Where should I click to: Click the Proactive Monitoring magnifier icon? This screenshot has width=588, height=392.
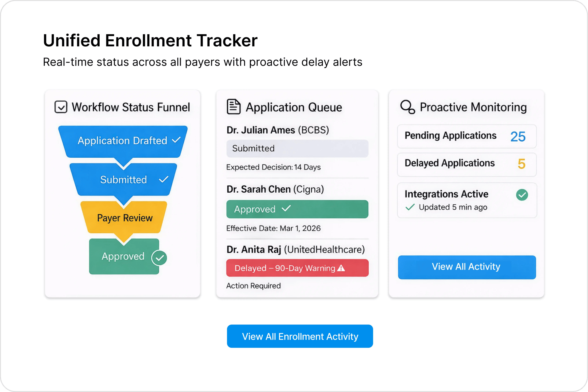click(408, 107)
